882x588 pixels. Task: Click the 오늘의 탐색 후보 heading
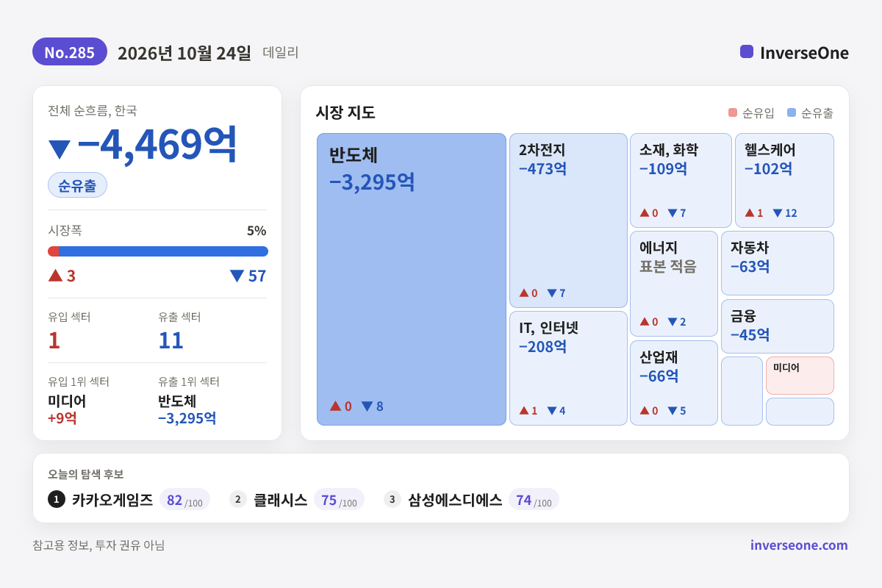click(x=85, y=474)
